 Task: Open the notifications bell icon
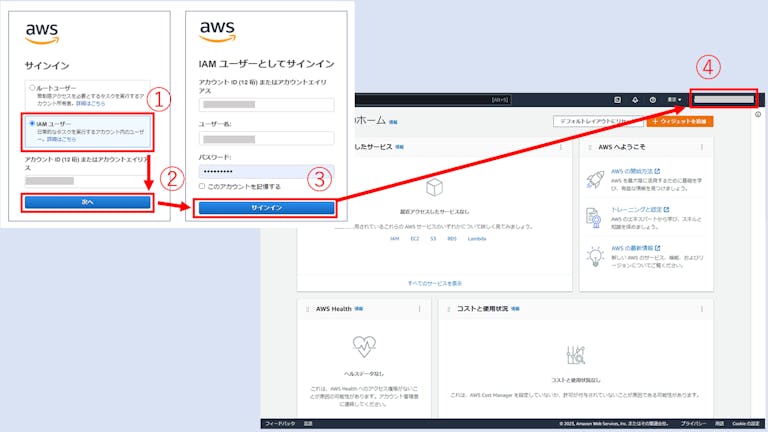pos(635,100)
